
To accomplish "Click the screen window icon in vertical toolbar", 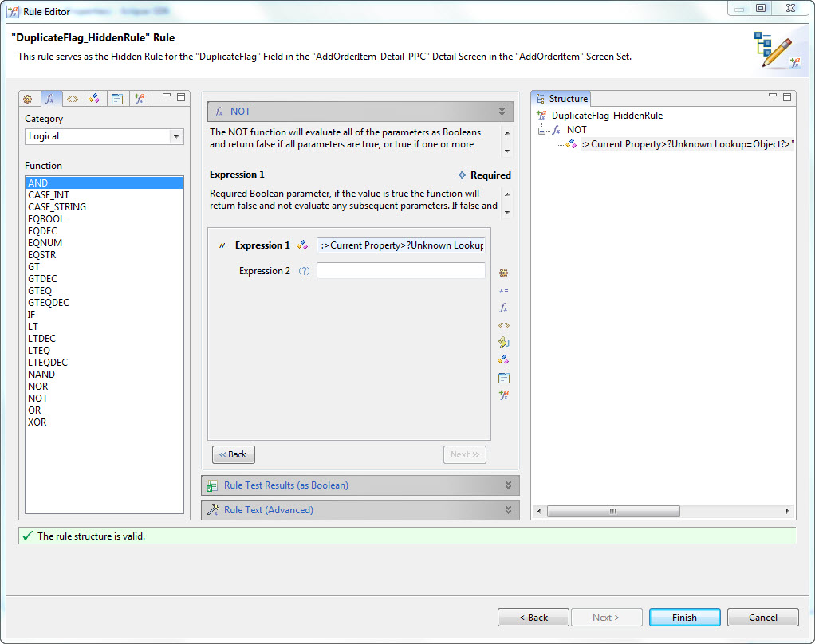I will pos(503,378).
